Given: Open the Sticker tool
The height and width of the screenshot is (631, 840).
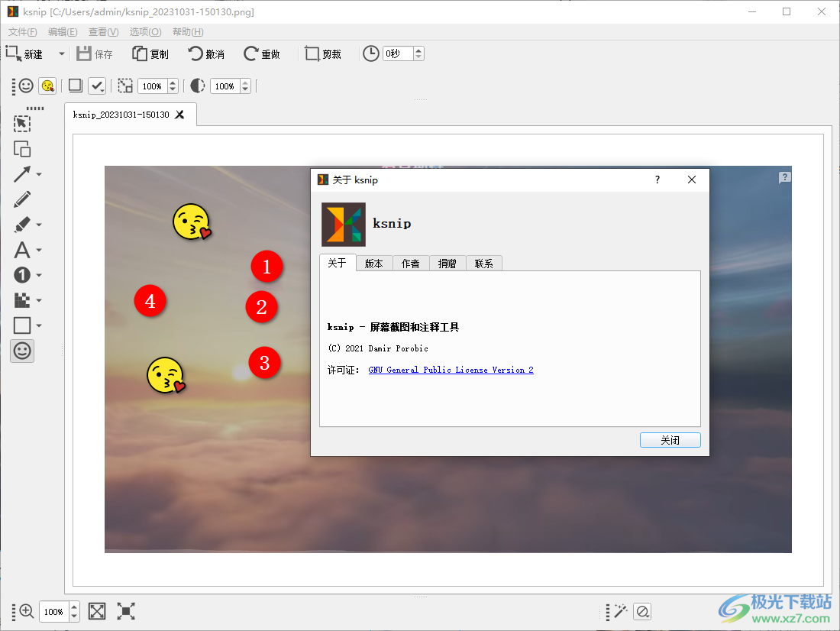Looking at the screenshot, I should [22, 351].
